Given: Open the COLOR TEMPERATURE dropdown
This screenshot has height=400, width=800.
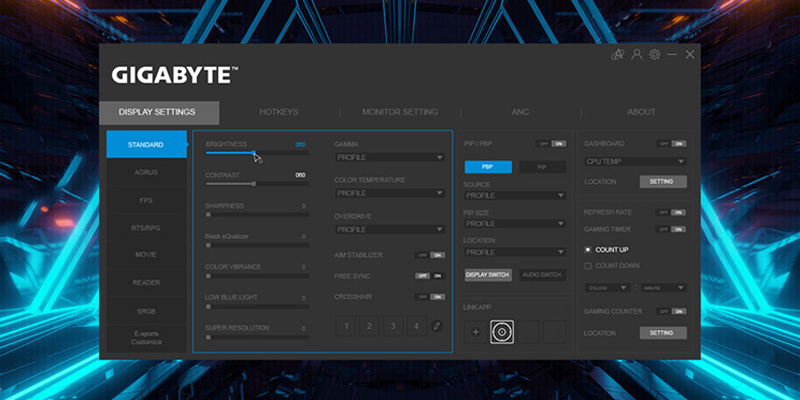Looking at the screenshot, I should point(390,193).
